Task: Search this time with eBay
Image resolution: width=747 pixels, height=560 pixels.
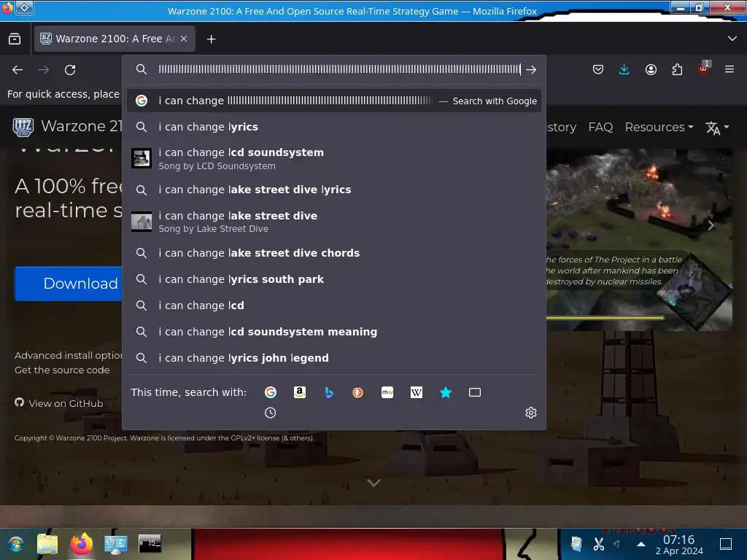Action: point(387,392)
